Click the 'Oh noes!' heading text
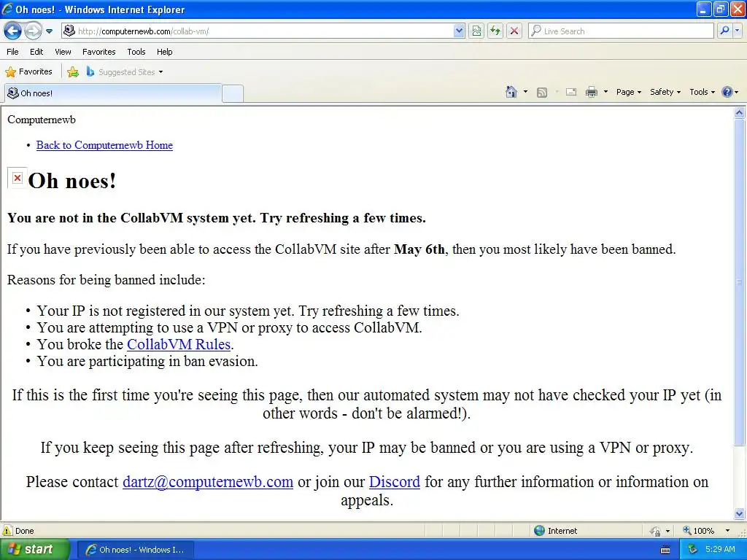The height and width of the screenshot is (560, 747). tap(72, 181)
